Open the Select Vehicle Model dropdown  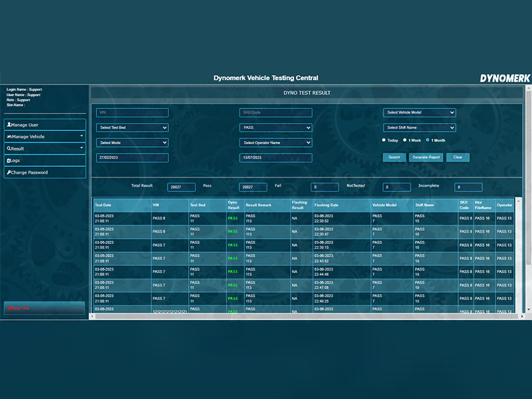pyautogui.click(x=419, y=112)
